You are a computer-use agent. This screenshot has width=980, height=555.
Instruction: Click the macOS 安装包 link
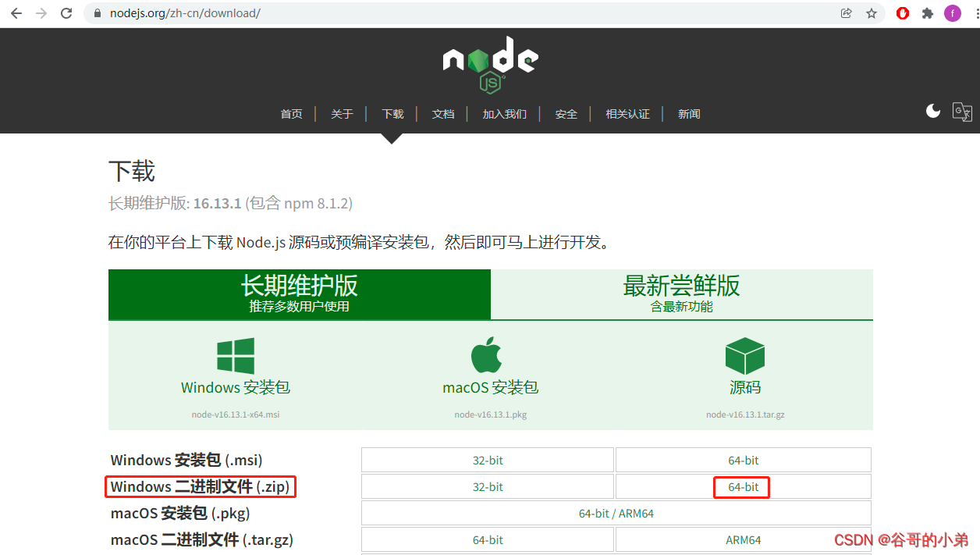(x=491, y=387)
